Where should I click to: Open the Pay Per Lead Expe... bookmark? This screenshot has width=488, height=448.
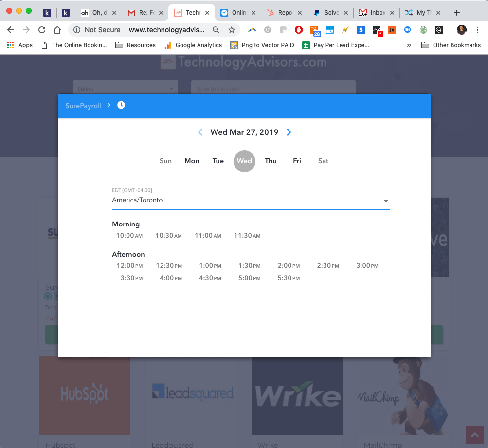336,45
